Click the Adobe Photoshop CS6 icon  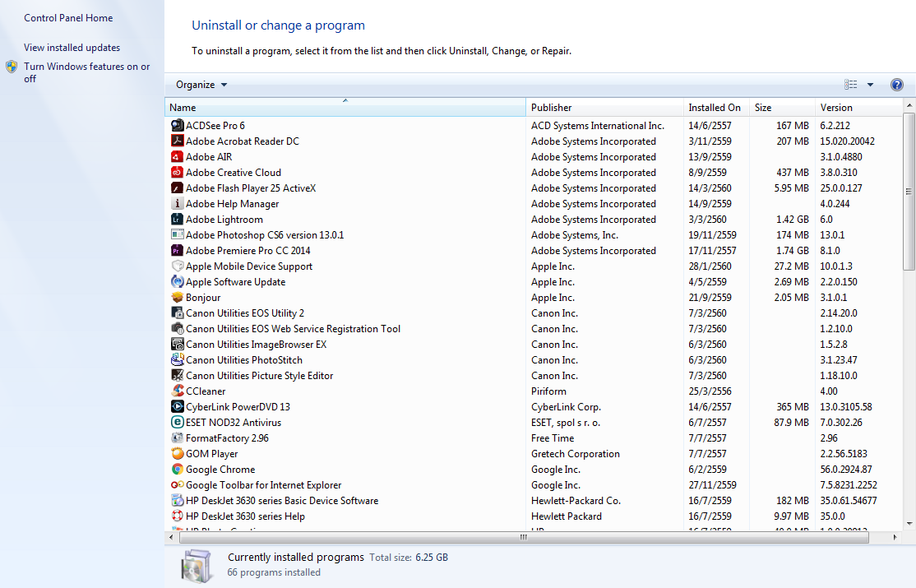(177, 235)
